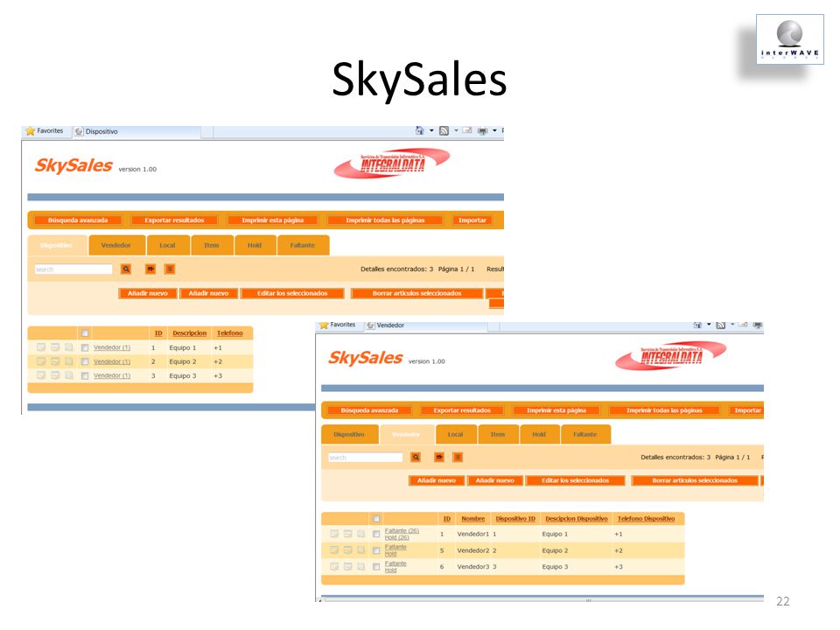Click the view icon in the Equipo 3 row of Dispositivo window
This screenshot has height=630, width=840.
click(x=69, y=375)
